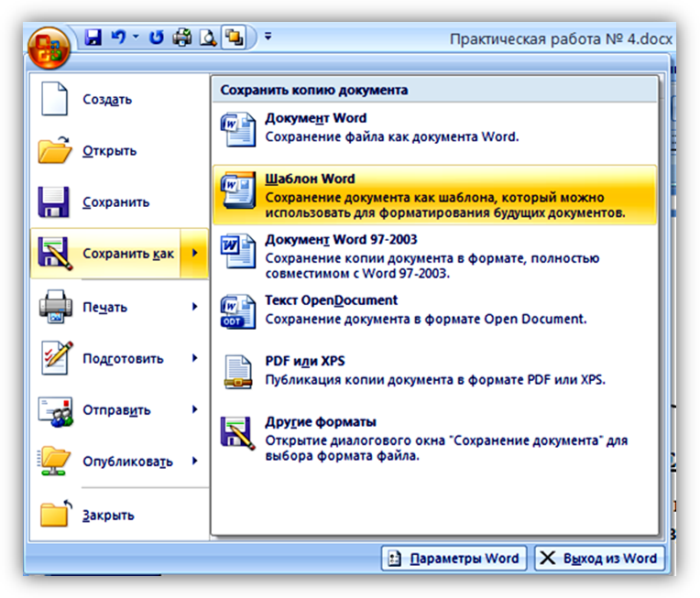Choose Документ Word 97-2003 option
700x598 pixels.
pos(435,256)
